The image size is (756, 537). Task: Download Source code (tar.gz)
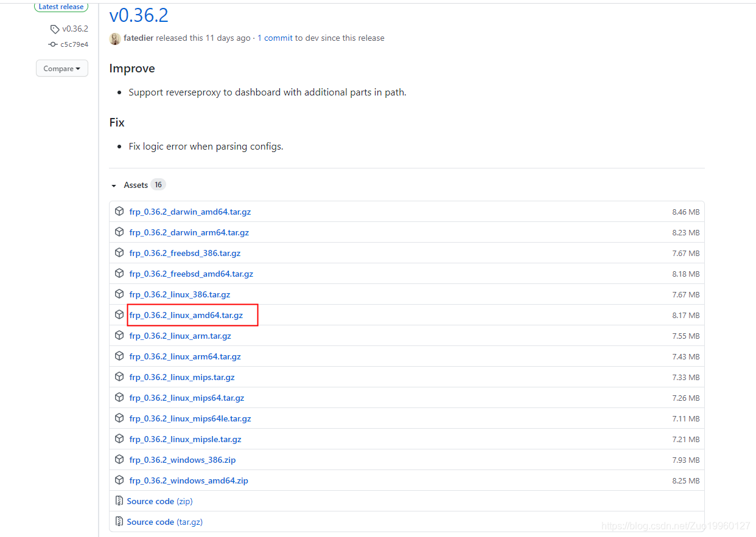pos(164,522)
